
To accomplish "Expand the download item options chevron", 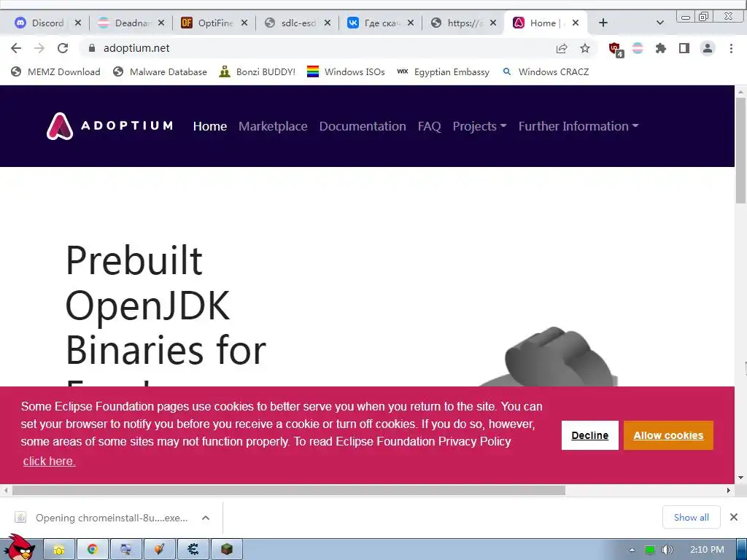I will click(206, 518).
